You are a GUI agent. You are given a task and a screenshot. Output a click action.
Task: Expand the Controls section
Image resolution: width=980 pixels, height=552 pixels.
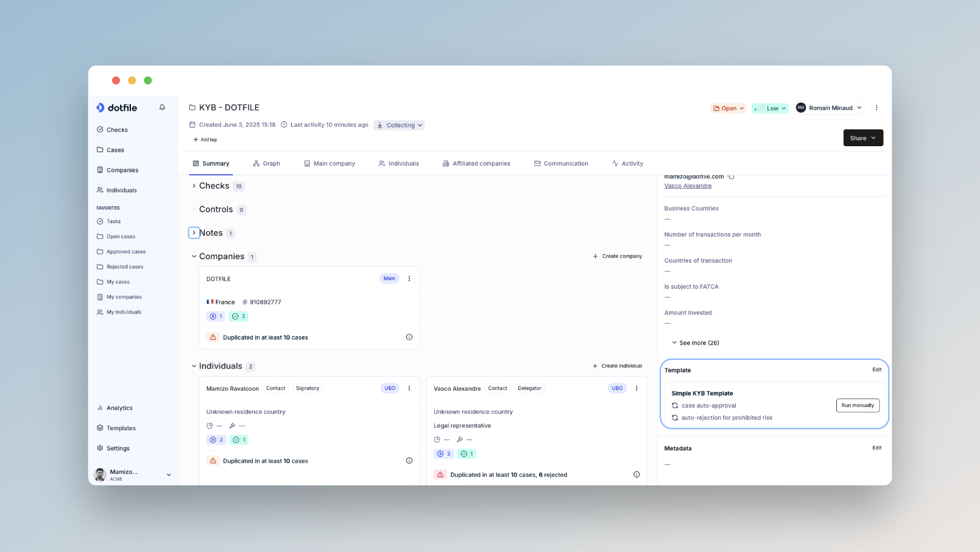[194, 209]
